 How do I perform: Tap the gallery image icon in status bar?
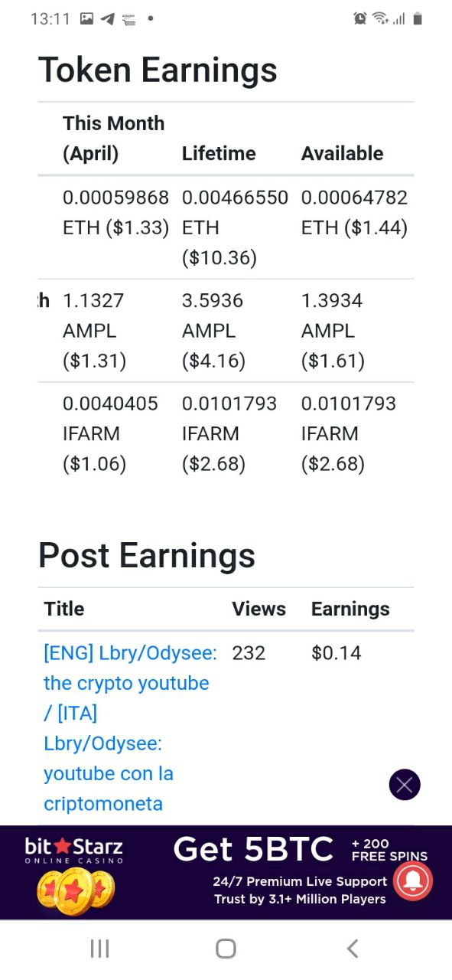point(86,18)
